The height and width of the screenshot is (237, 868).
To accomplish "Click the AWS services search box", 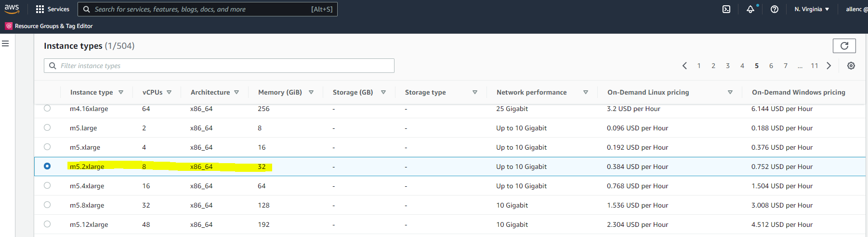I will coord(207,9).
